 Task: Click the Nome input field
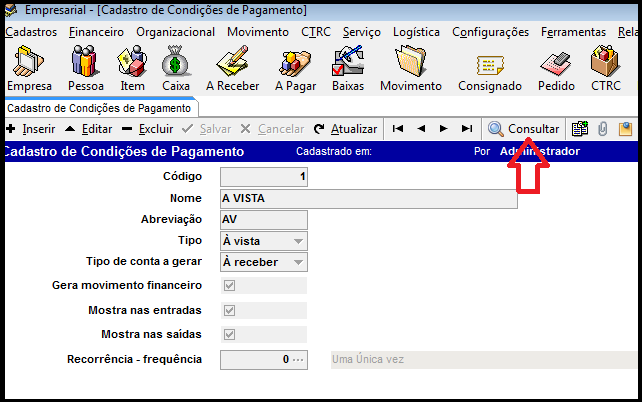click(368, 199)
